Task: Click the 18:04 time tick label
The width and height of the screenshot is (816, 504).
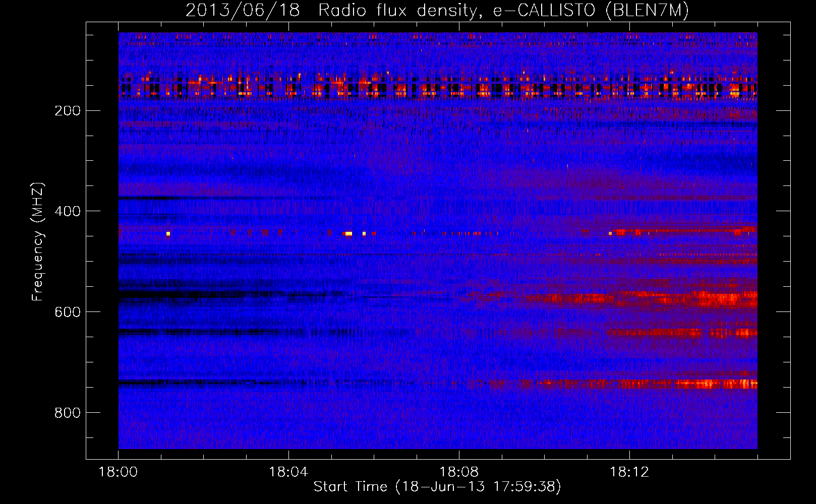Action: [x=288, y=472]
